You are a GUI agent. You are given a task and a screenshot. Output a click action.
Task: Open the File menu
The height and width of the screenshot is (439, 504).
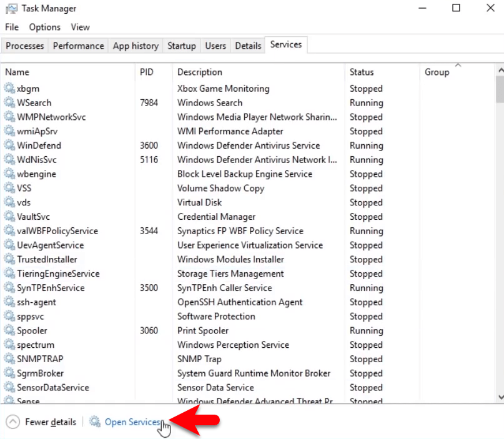(x=12, y=27)
